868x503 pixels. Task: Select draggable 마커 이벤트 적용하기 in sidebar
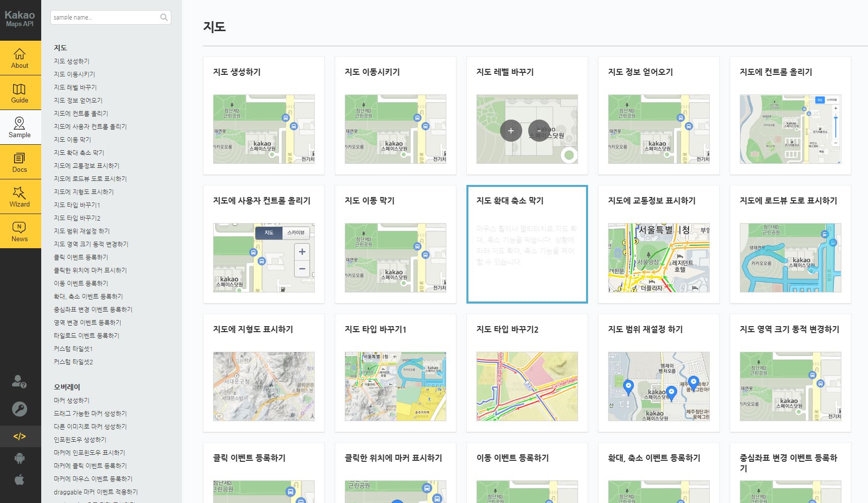coord(96,492)
